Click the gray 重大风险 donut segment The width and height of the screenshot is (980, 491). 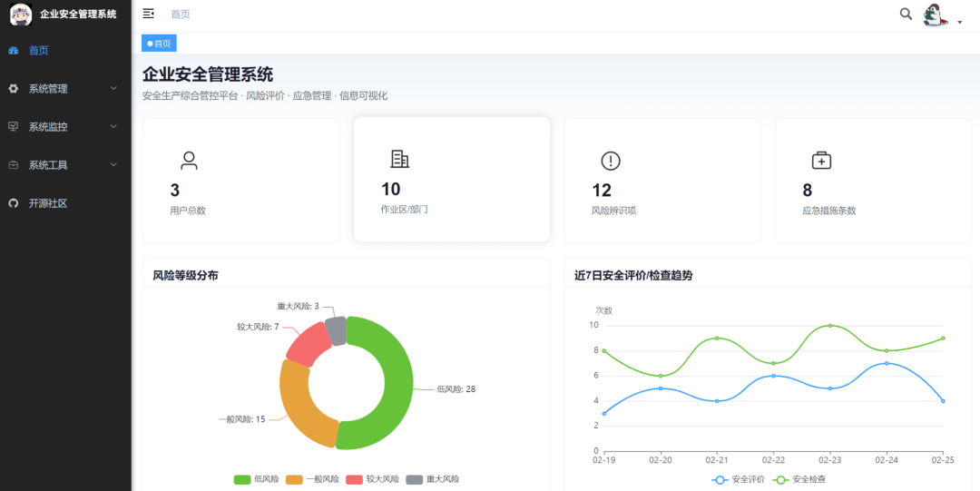[x=337, y=330]
